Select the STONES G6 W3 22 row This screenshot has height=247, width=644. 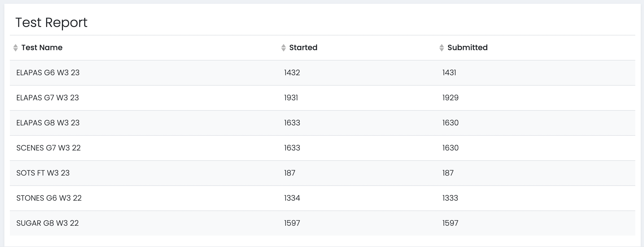49,198
